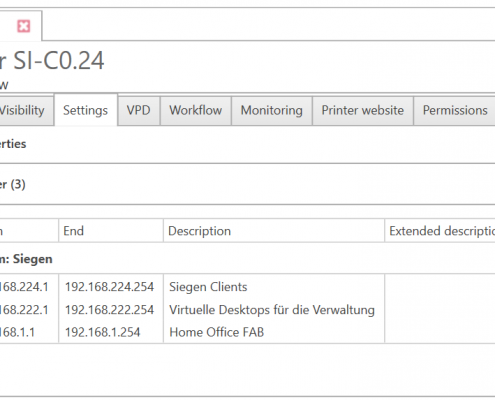Collapse the Siegen group row
Image resolution: width=495 pixels, height=400 pixels.
(x=247, y=259)
